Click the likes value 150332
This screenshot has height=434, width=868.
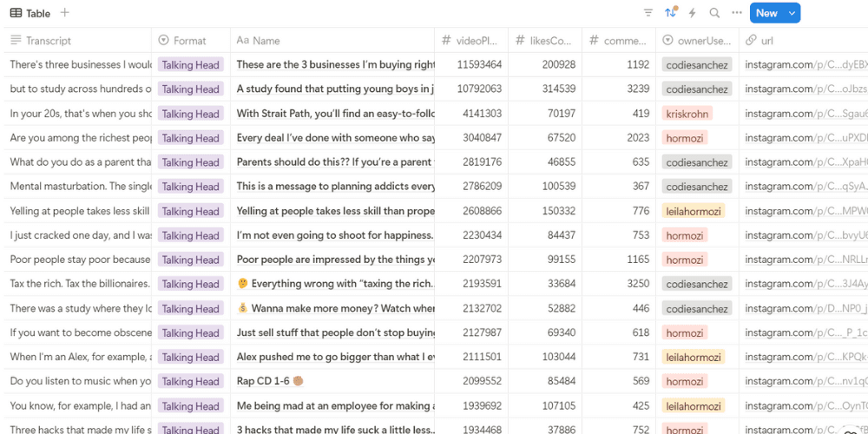[558, 211]
